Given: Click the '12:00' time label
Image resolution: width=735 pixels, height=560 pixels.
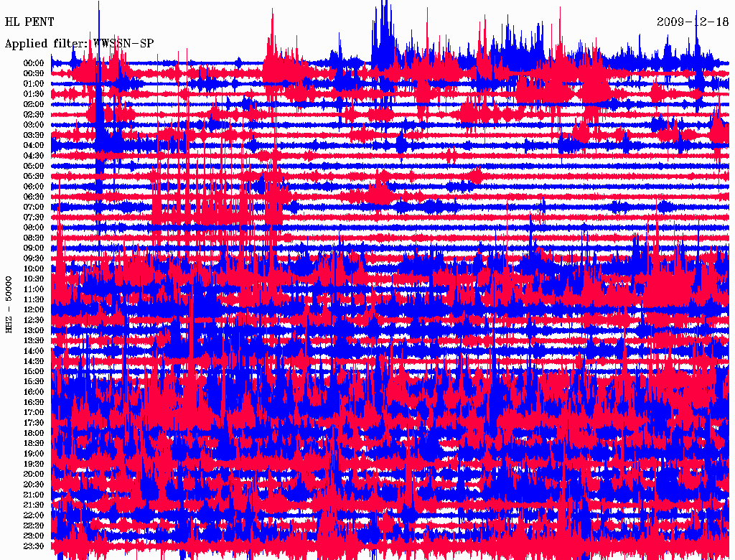Looking at the screenshot, I should [34, 310].
